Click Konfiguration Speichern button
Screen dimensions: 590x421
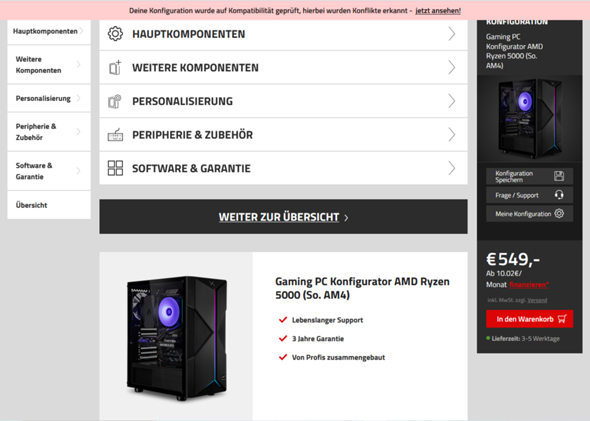click(529, 176)
